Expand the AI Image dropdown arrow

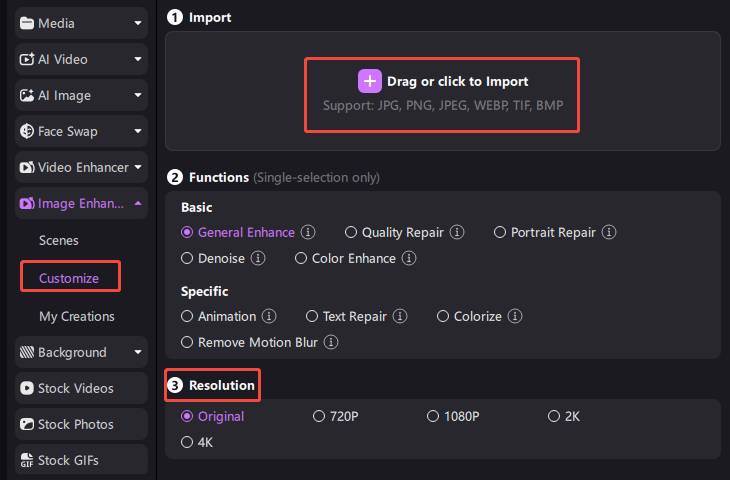pyautogui.click(x=138, y=95)
